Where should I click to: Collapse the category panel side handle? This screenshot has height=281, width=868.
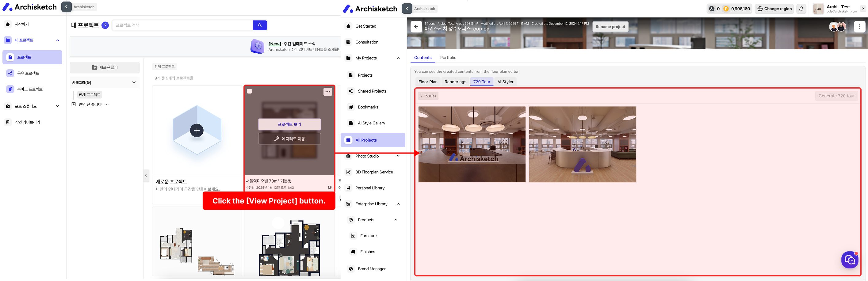point(146,176)
